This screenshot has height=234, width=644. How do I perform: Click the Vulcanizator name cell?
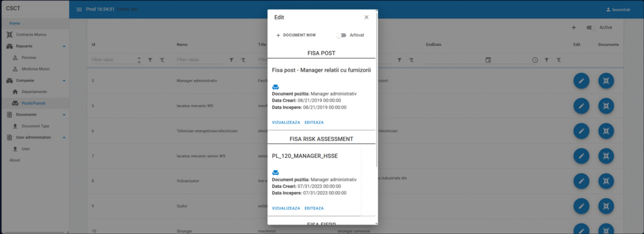tap(187, 181)
